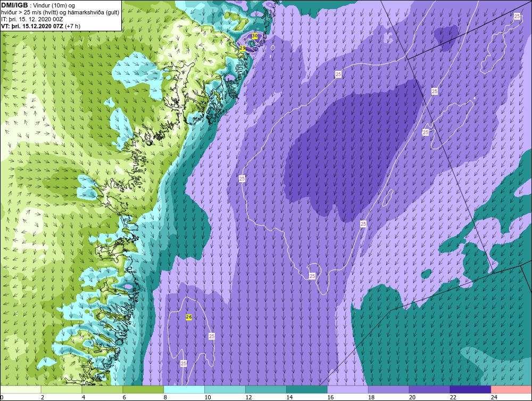532x401 pixels.
Task: Click the yellow 26 gust label
Action: 189,317
